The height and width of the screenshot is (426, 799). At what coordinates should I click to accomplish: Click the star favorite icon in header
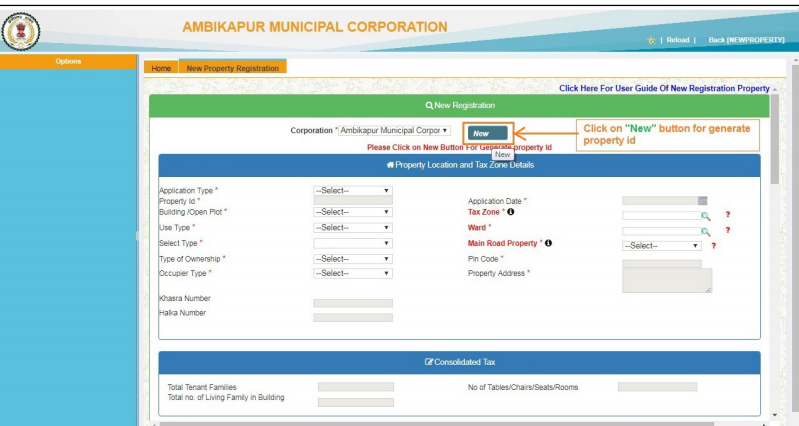[651, 40]
